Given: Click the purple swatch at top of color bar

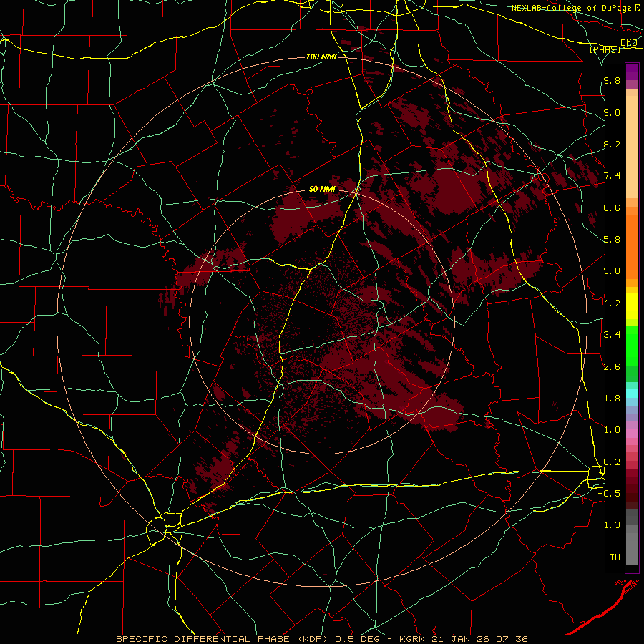Looking at the screenshot, I should 632,72.
